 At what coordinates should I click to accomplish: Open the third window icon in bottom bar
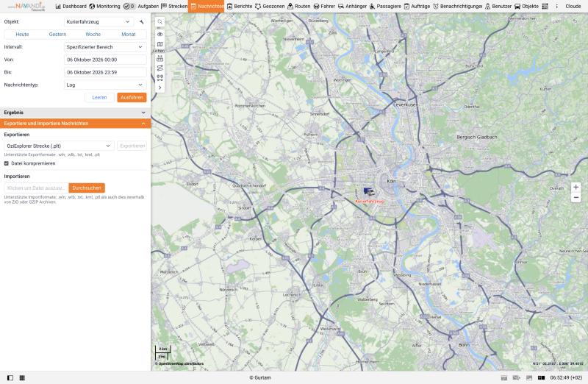pos(529,377)
